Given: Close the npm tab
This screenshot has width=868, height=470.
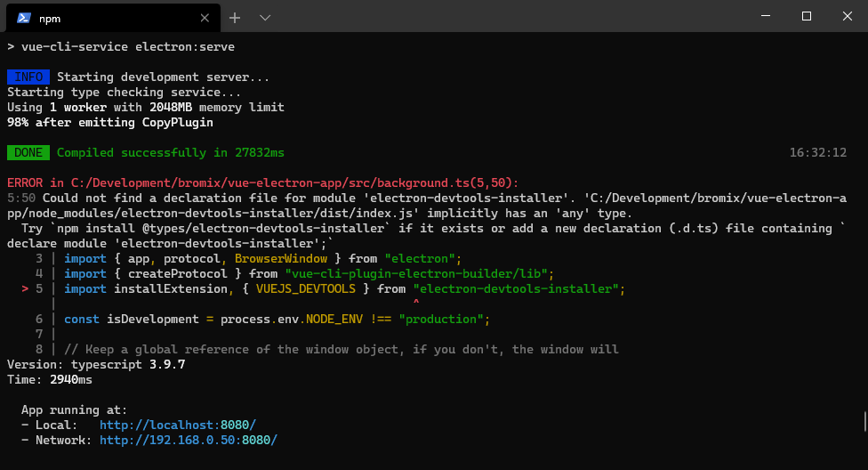Looking at the screenshot, I should pos(205,19).
